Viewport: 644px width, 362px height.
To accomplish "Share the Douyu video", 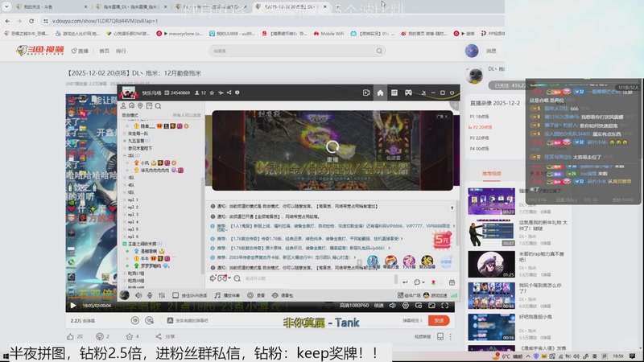I will tap(165, 336).
